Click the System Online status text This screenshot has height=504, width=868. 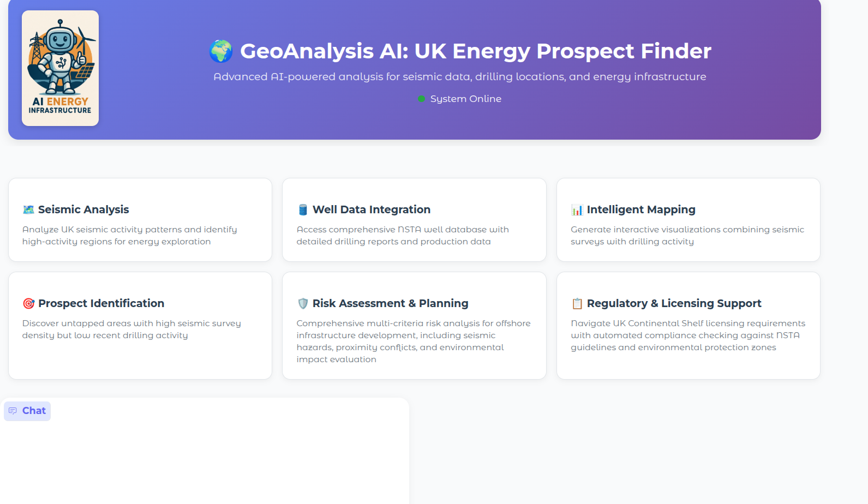tap(465, 99)
